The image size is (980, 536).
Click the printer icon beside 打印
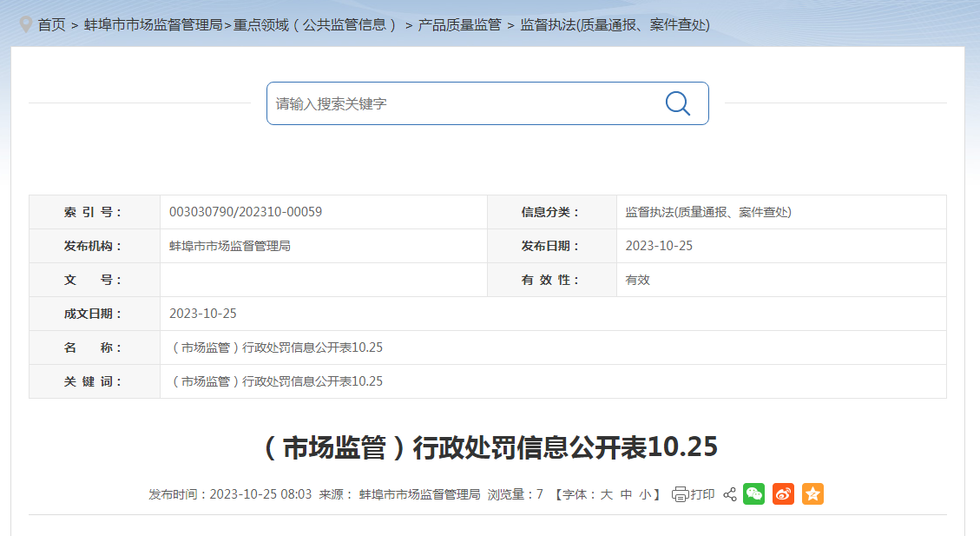(680, 494)
